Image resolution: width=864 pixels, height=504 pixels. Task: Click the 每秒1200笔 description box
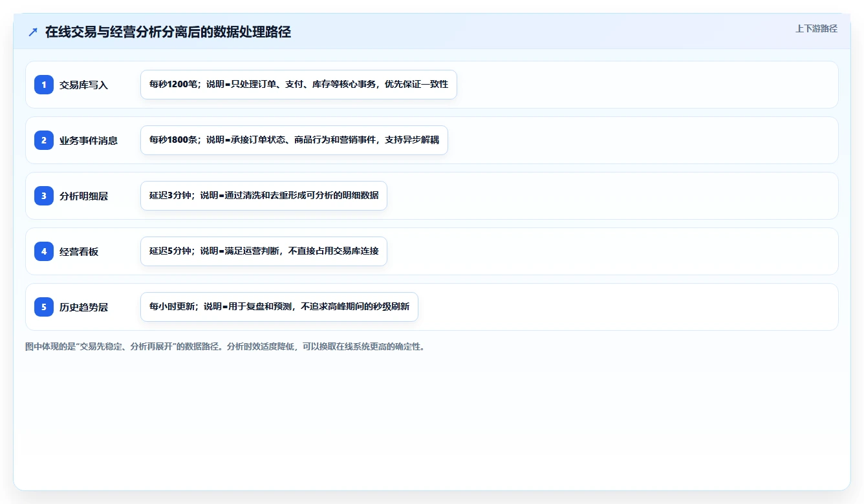coord(299,85)
